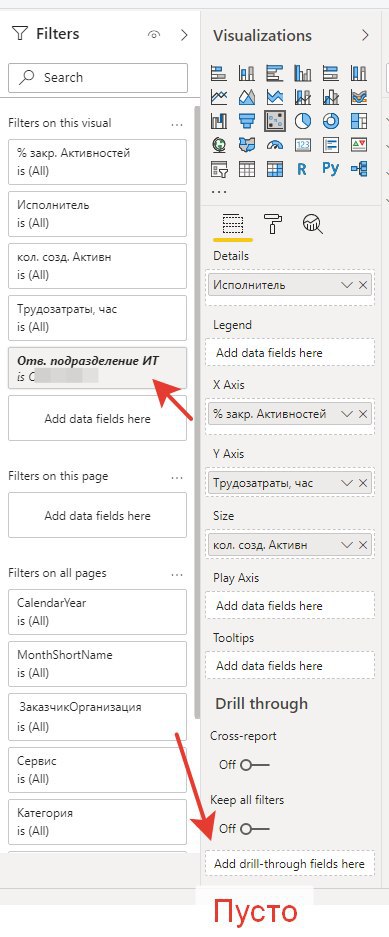The image size is (389, 937).
Task: Switch to the Analytics magnifier tab
Action: 313,224
